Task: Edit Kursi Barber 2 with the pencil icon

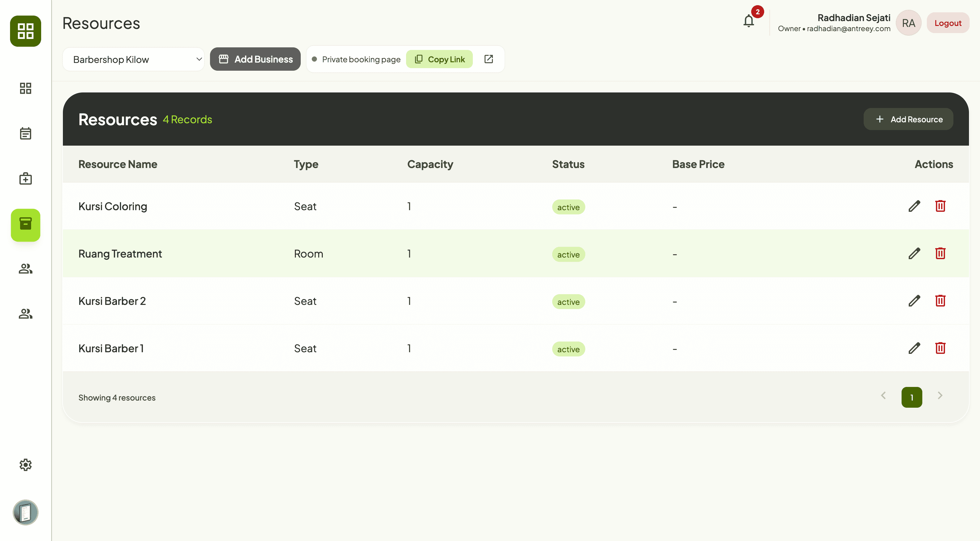Action: (914, 301)
